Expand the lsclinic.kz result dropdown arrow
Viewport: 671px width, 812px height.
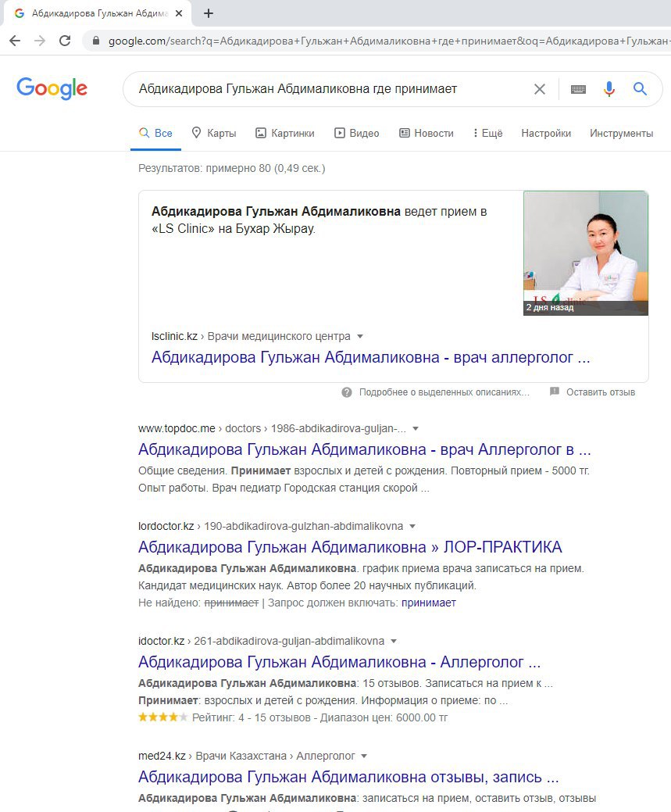360,337
